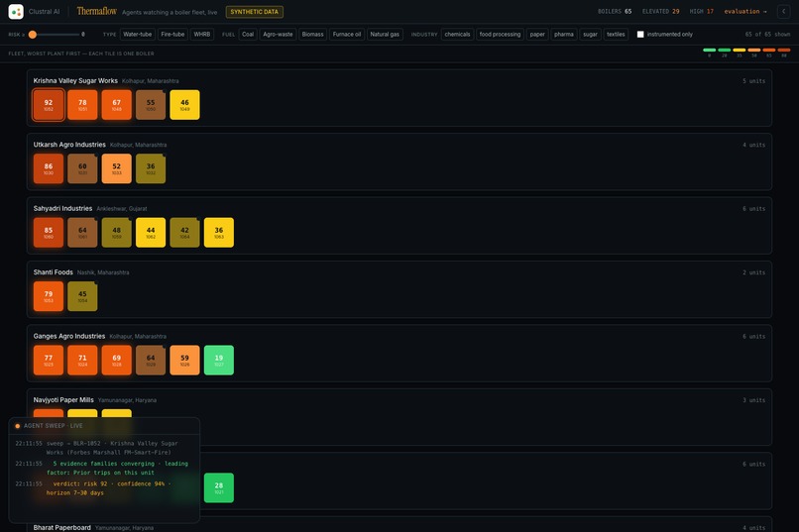Pick Sahyadri Industries boiler tile with risk 48
The height and width of the screenshot is (532, 799).
(117, 233)
